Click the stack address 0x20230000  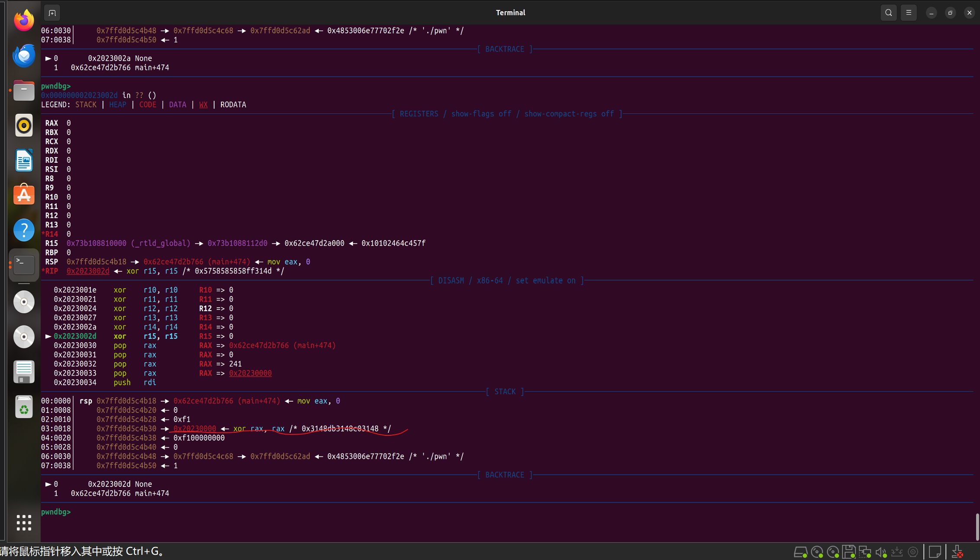[x=195, y=428]
